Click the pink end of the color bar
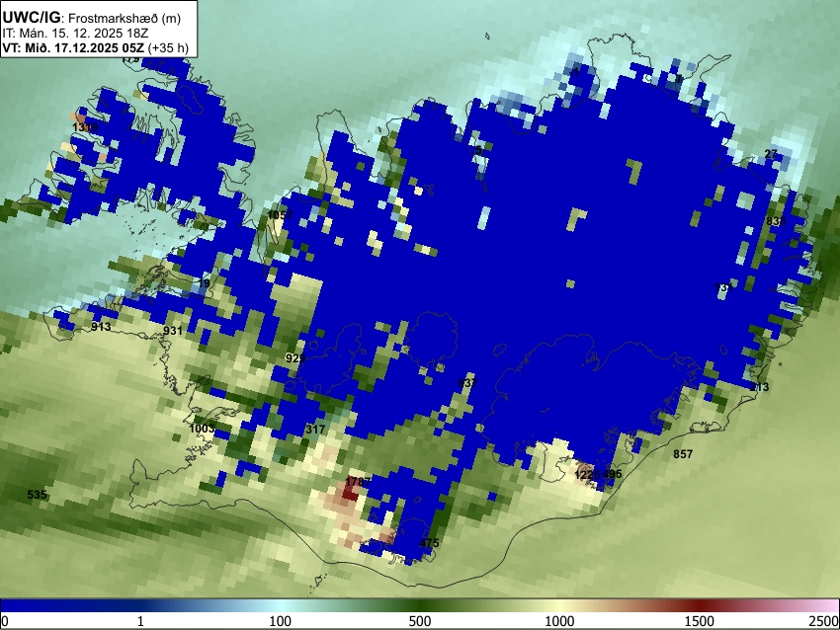The width and height of the screenshot is (840, 630). [822, 605]
